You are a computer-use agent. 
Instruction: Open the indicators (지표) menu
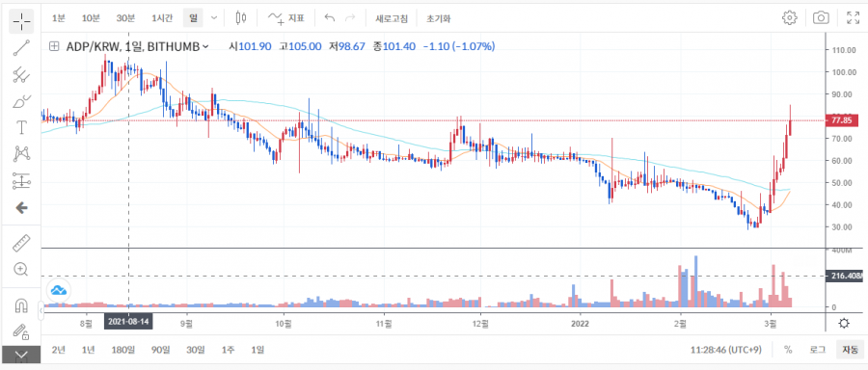click(286, 18)
